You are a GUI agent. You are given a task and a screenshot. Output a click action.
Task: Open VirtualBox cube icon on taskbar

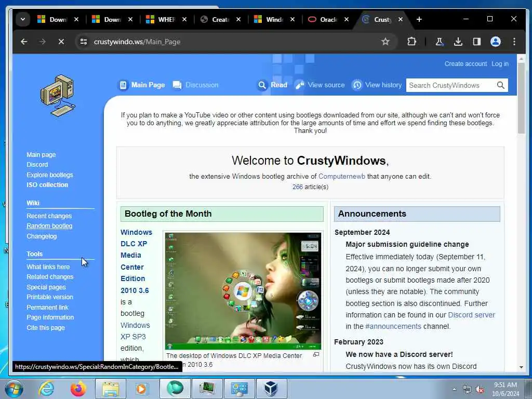coord(271,389)
